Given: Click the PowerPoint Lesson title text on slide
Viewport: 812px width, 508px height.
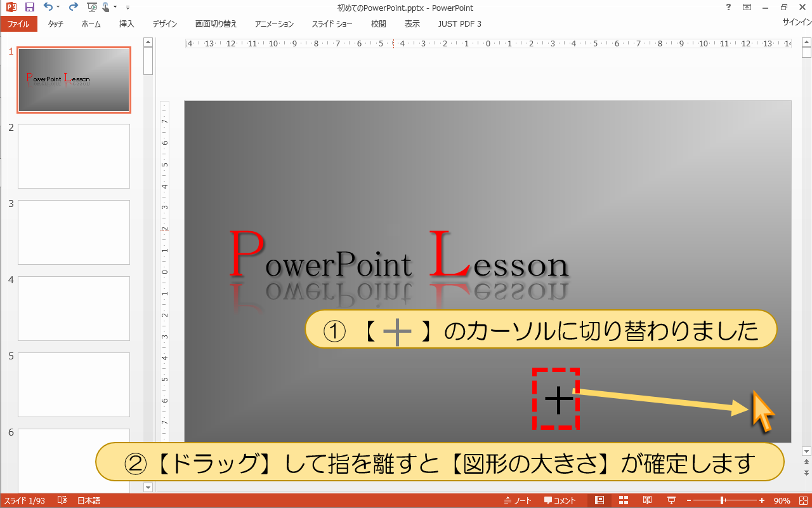Looking at the screenshot, I should (399, 255).
